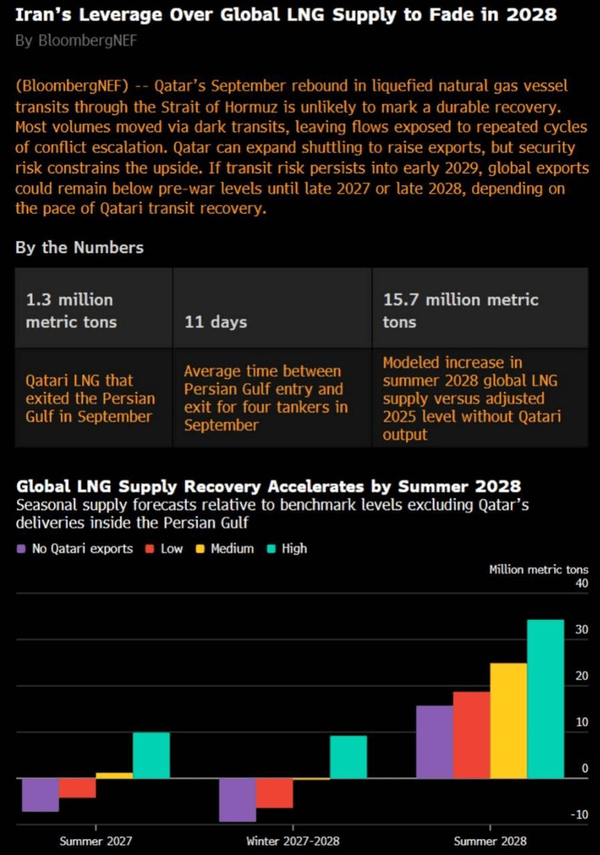Click the purple bar for Winter 2027-2028

237,800
